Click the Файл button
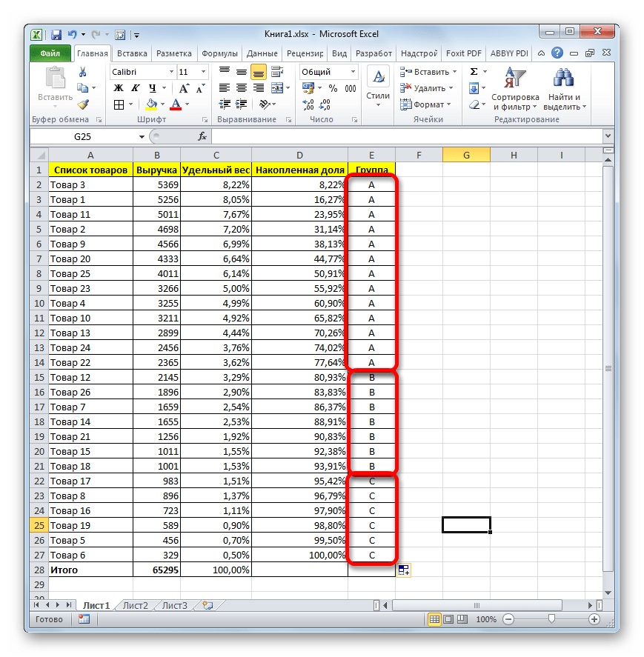The image size is (644, 657). point(50,53)
